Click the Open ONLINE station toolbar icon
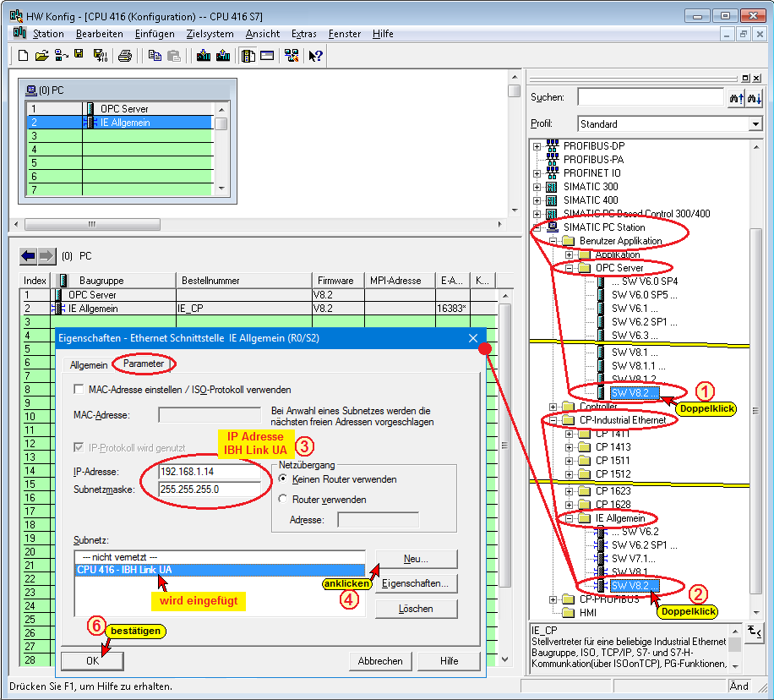 click(x=61, y=55)
